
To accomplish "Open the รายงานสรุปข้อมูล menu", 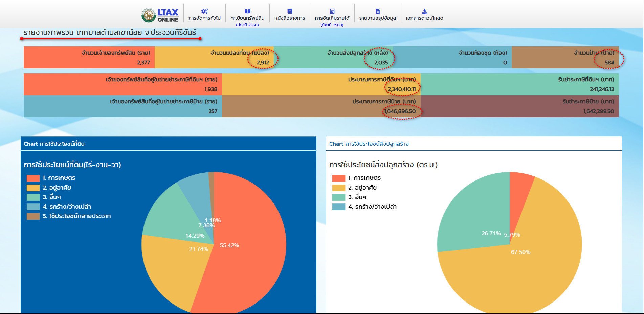I will 378,18.
